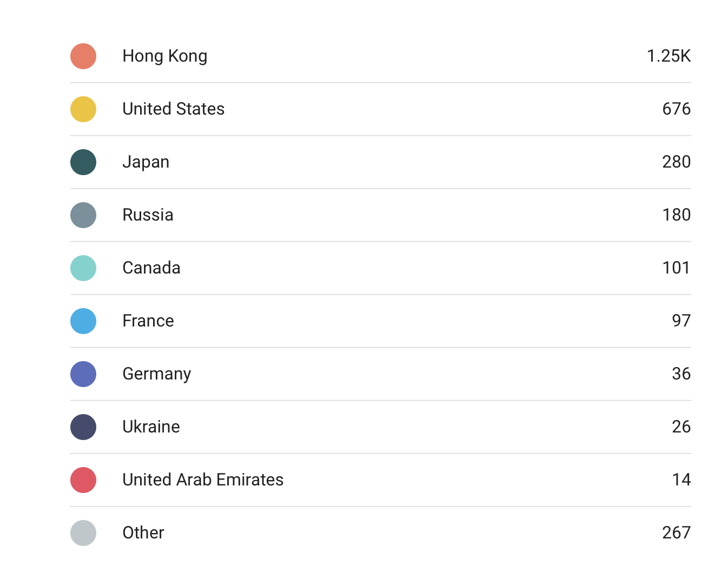Click the mint Canada color dot
Viewport: 728px width, 586px height.
click(x=83, y=268)
